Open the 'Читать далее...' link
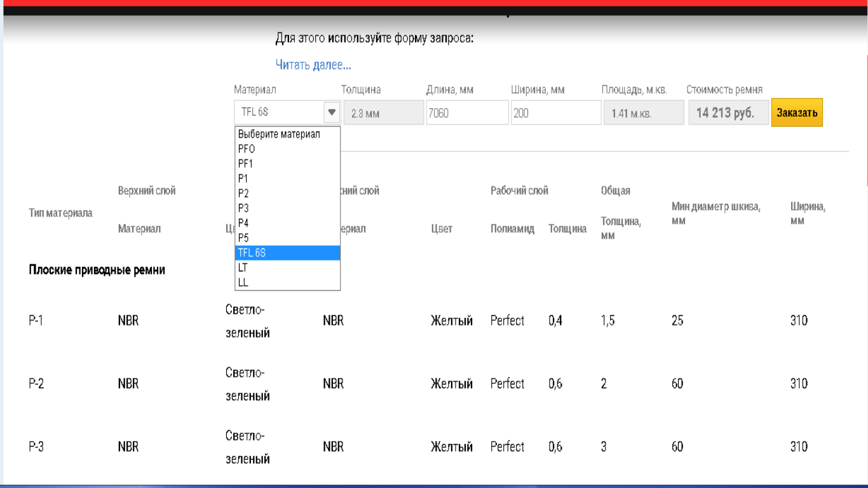 pos(313,65)
